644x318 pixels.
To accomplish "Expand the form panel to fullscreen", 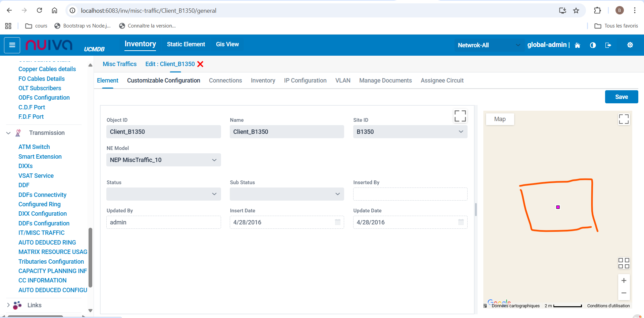I will point(460,116).
